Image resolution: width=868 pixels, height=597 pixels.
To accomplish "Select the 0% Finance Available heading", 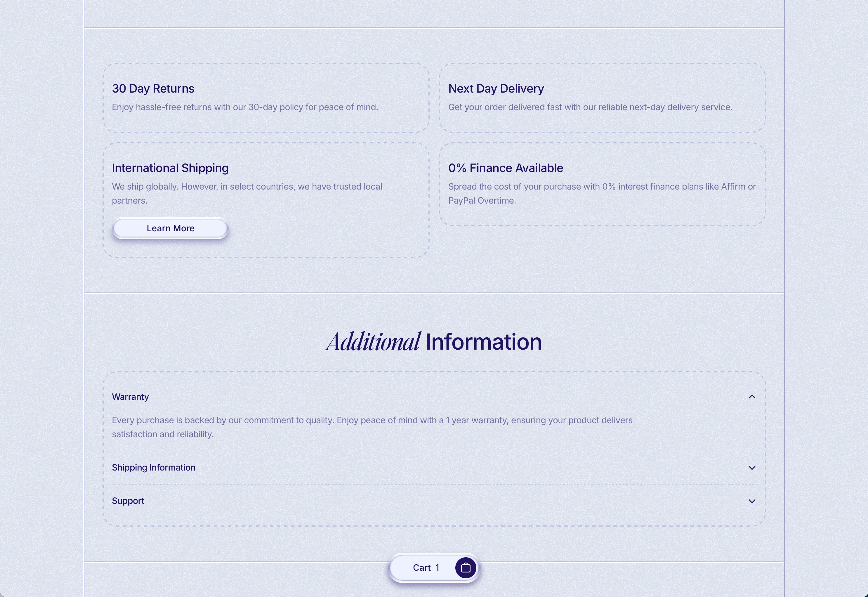I will pos(506,168).
